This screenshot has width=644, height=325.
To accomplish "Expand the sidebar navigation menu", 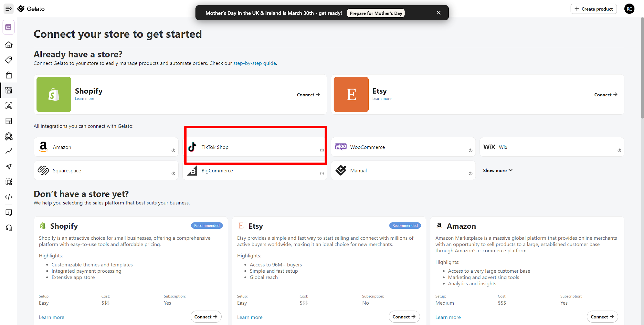I will coord(9,9).
